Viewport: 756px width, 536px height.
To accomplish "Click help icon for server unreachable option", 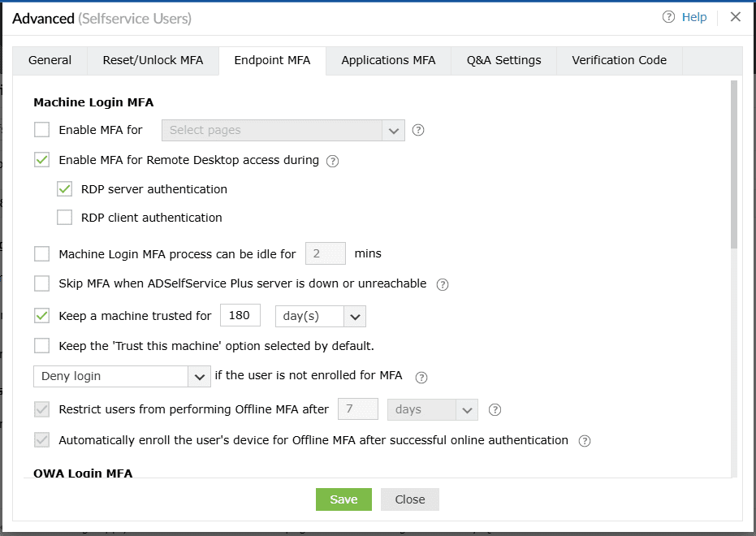I will [443, 284].
